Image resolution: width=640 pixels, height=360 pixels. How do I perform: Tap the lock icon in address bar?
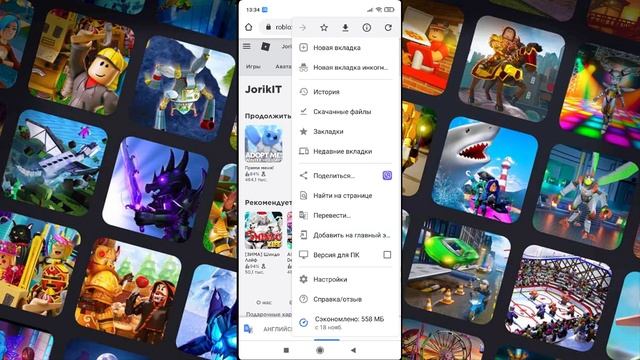268,27
